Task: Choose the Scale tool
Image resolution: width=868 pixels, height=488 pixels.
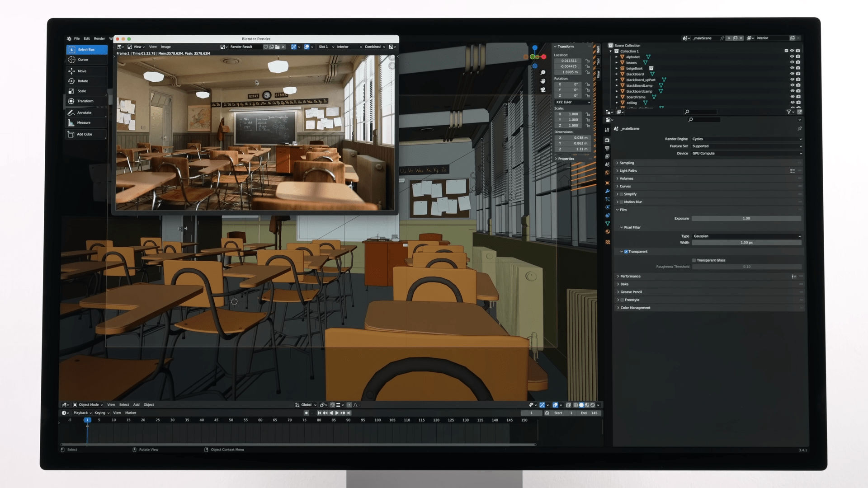Action: point(81,91)
